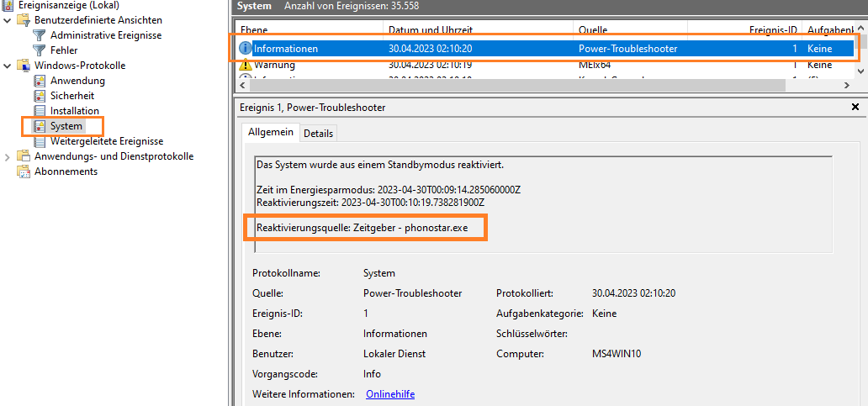Sort by the Ereignis-ID column header
868x406 pixels.
click(744, 29)
